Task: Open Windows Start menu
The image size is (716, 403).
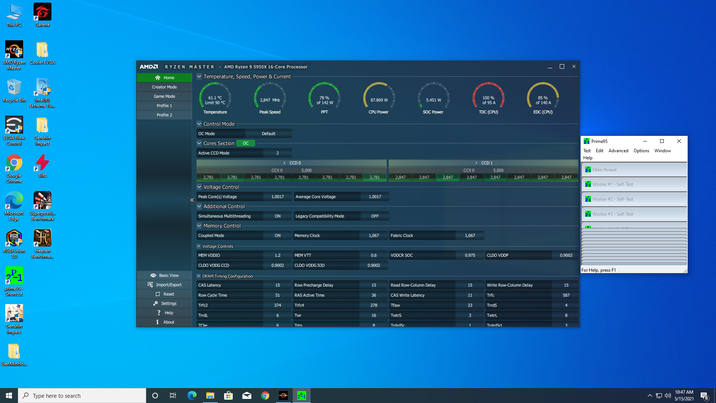Action: pos(9,395)
